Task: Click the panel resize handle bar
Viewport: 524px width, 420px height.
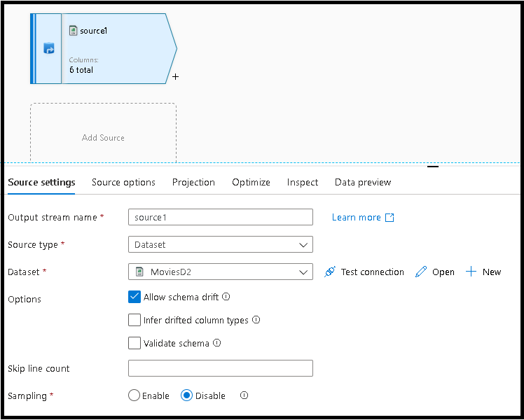Action: click(433, 167)
